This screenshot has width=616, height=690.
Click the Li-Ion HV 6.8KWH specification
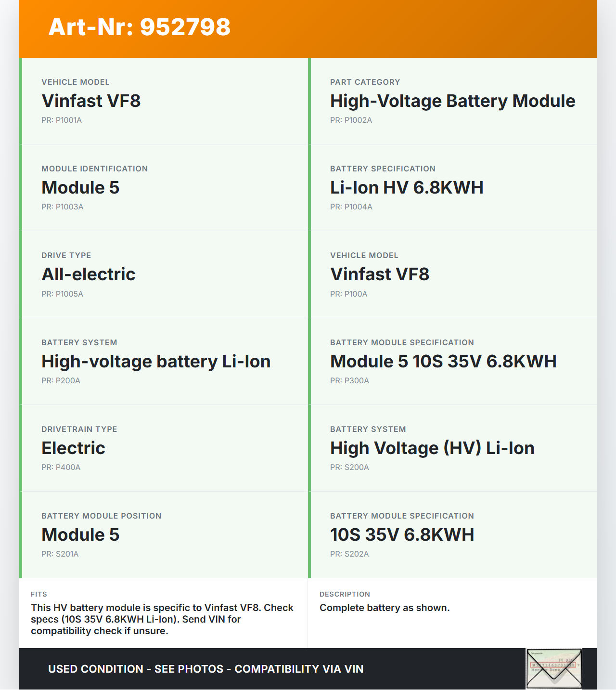coord(407,188)
